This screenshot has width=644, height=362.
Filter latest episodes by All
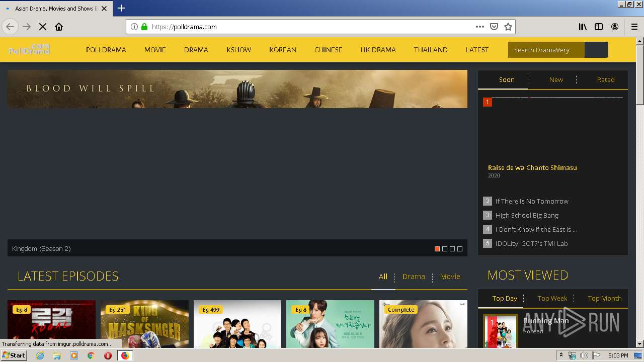(383, 277)
